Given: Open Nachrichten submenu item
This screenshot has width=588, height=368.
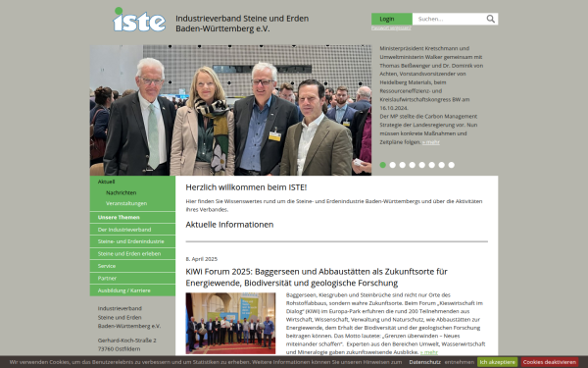Looking at the screenshot, I should tap(122, 192).
